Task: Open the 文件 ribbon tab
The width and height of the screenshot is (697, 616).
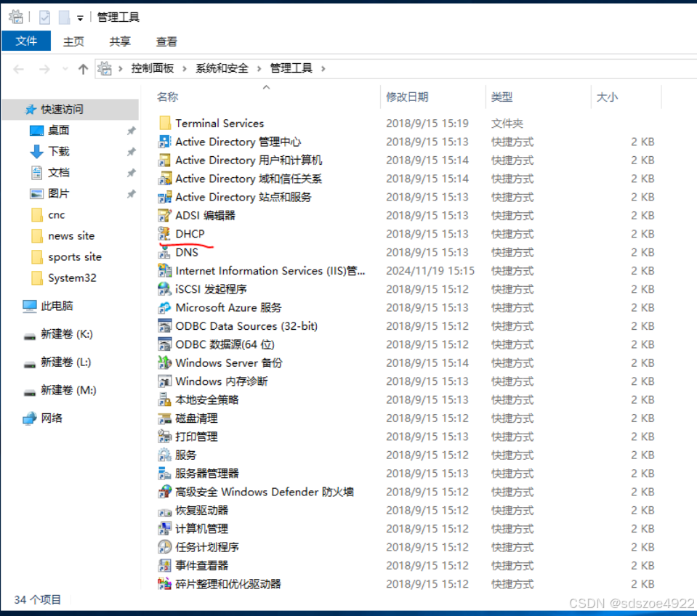Action: pyautogui.click(x=26, y=41)
